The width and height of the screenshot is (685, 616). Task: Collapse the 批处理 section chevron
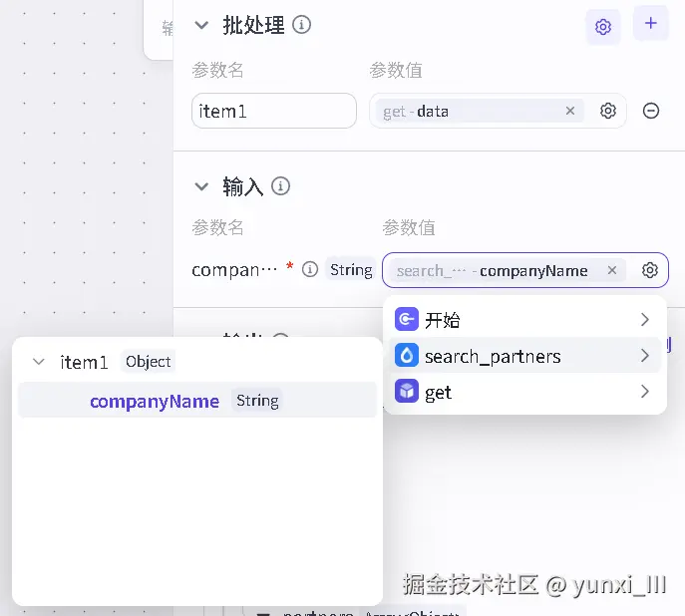point(201,25)
